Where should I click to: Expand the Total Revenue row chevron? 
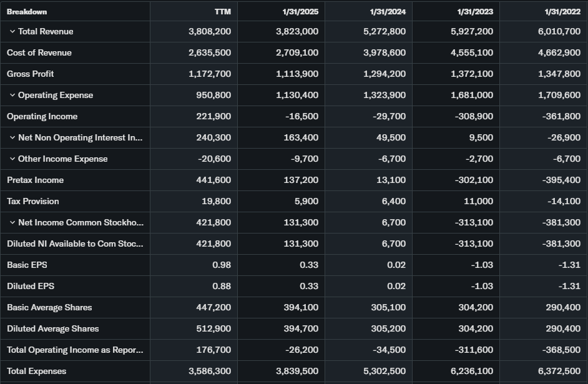(12, 32)
